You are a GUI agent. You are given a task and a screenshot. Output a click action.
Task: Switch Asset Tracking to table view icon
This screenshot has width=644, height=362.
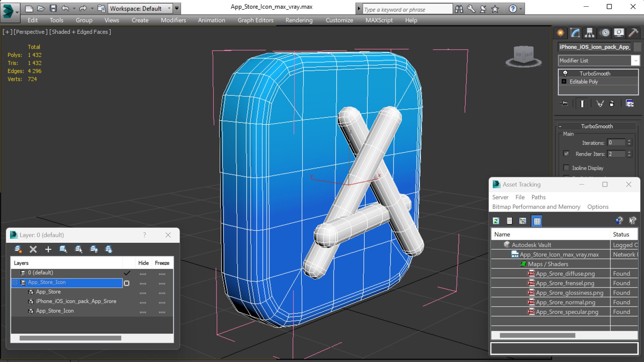click(x=537, y=221)
